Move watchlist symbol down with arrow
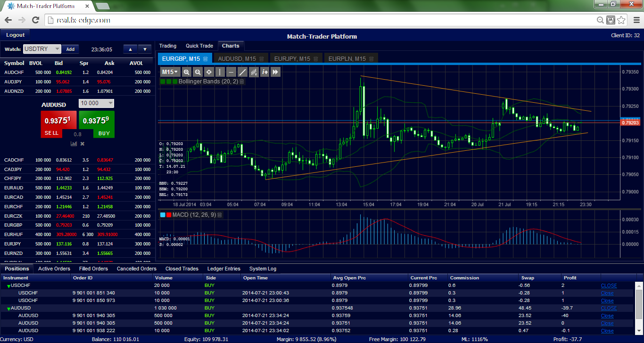Screen dimensions: 644x343 click(145, 49)
